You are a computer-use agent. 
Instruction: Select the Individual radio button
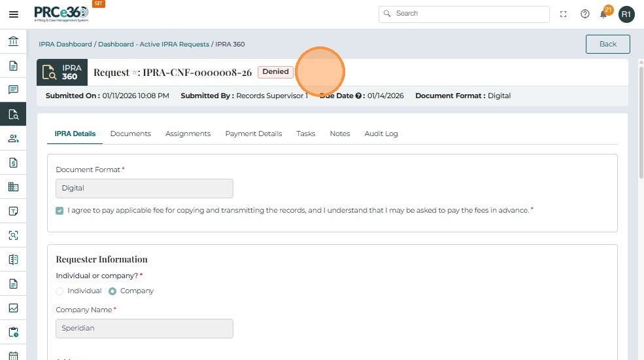(x=59, y=291)
